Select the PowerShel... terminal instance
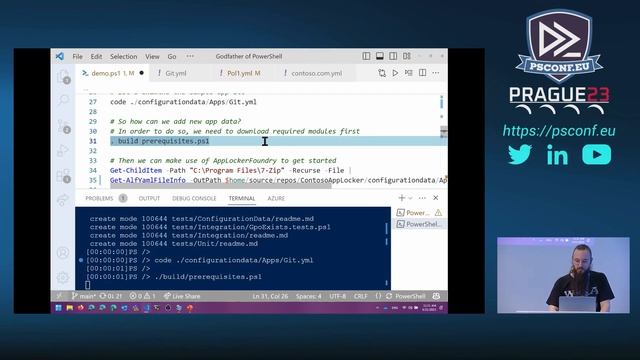Screen dimensions: 640x360 click(419, 224)
